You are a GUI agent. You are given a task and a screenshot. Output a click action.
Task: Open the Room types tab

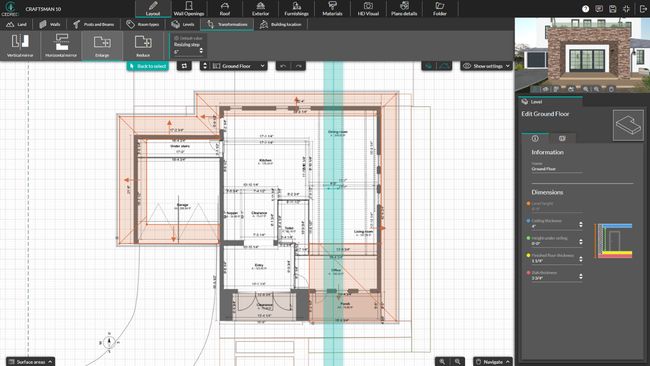point(143,24)
